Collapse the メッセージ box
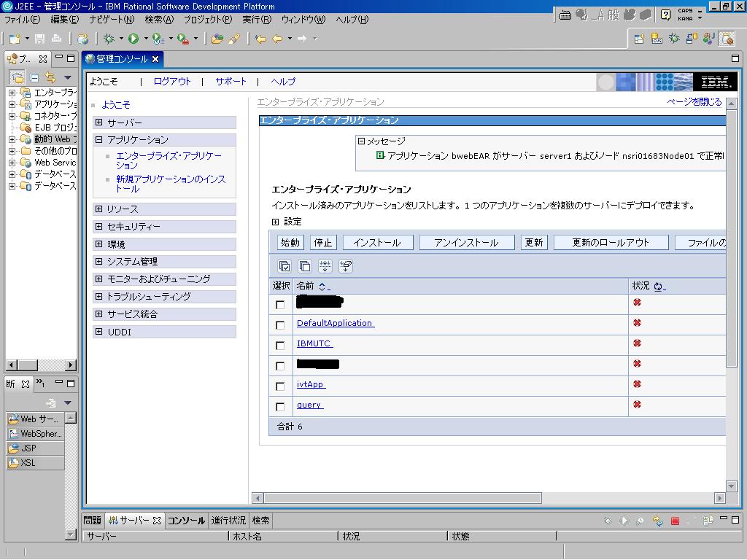The width and height of the screenshot is (747, 560). (x=361, y=141)
